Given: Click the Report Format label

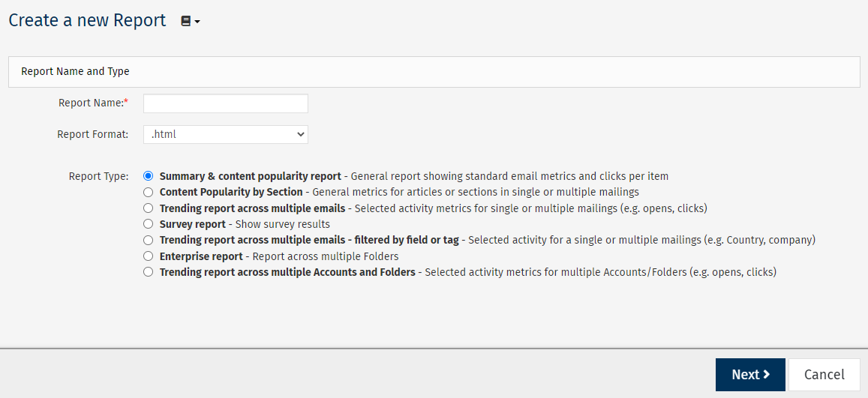Looking at the screenshot, I should click(92, 134).
